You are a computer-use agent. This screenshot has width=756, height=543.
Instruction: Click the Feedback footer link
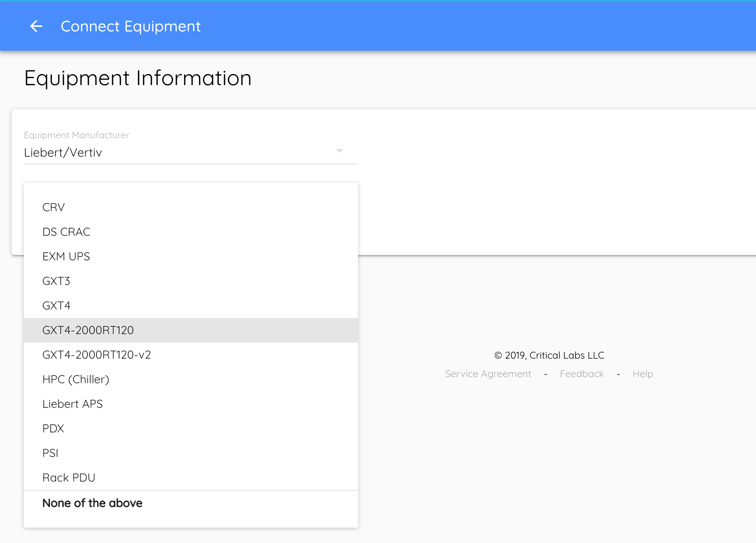point(582,374)
